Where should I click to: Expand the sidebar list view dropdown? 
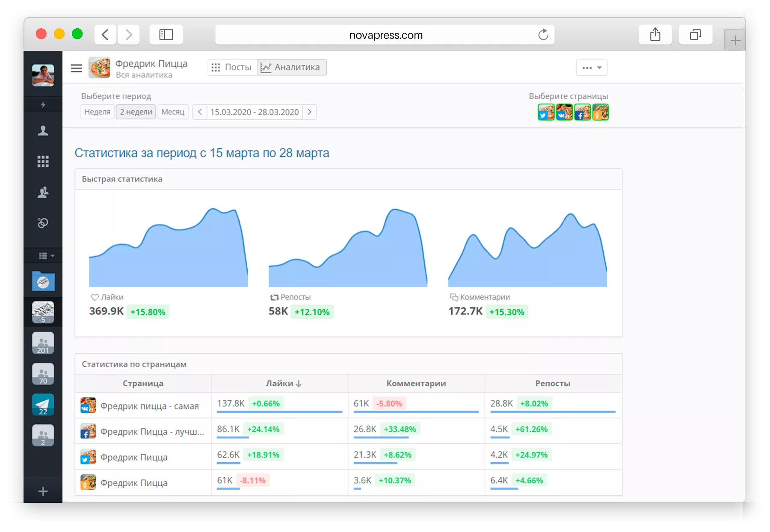point(47,256)
